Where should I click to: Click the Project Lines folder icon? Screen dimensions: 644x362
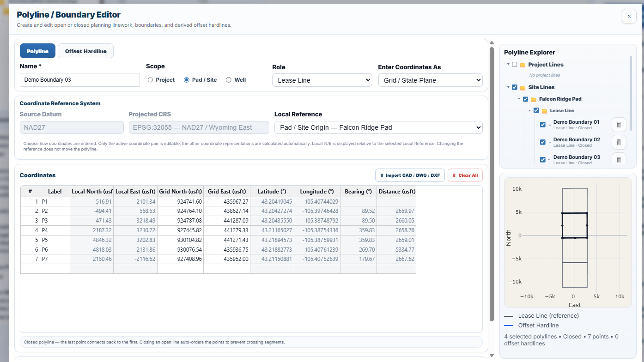(523, 65)
